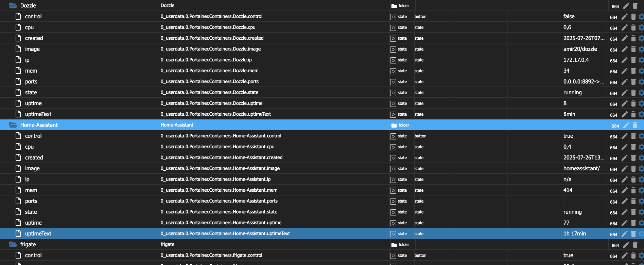Click the value '1h 17min'
Screen dimensions: 644x265
pos(575,234)
